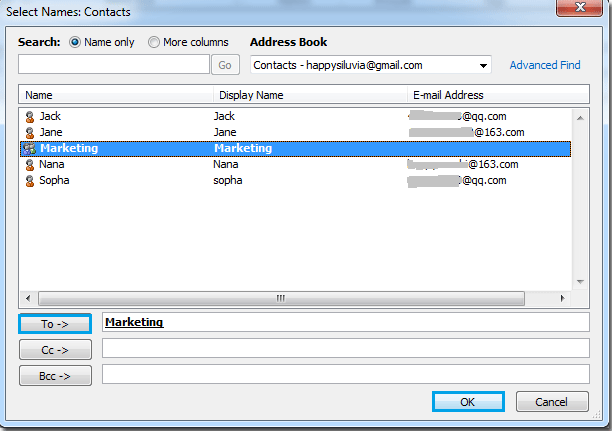Click the Jane contact icon
This screenshot has height=431, width=612.
point(30,132)
